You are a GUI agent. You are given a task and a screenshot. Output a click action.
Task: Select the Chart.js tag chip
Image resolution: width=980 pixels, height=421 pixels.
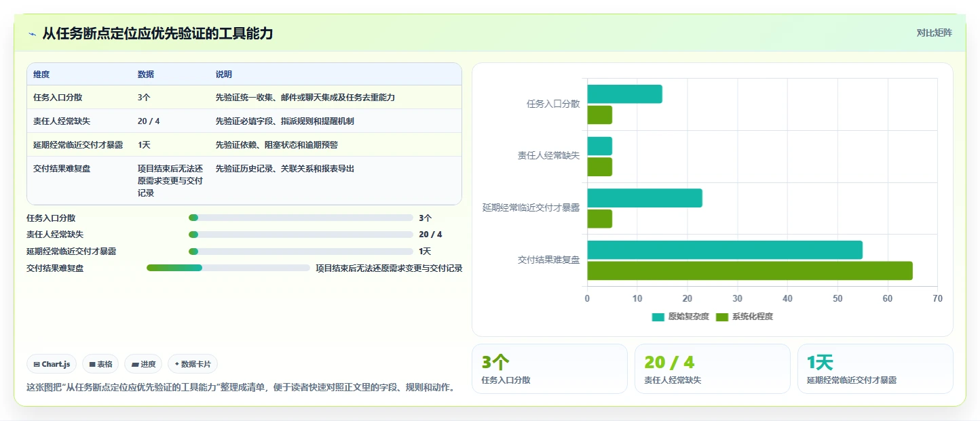[52, 364]
